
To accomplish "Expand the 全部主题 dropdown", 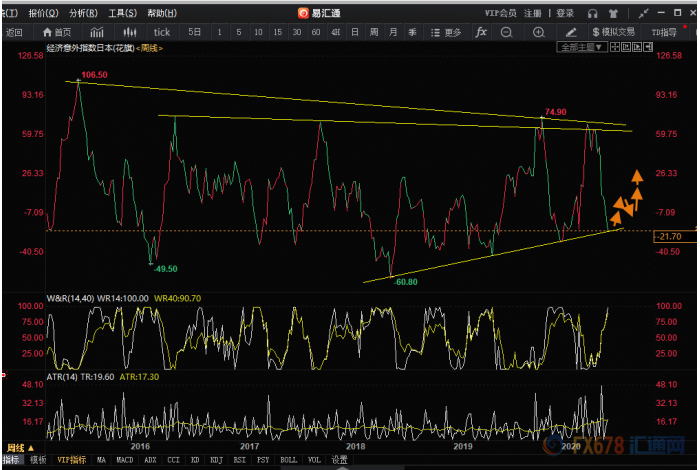I will click(583, 47).
